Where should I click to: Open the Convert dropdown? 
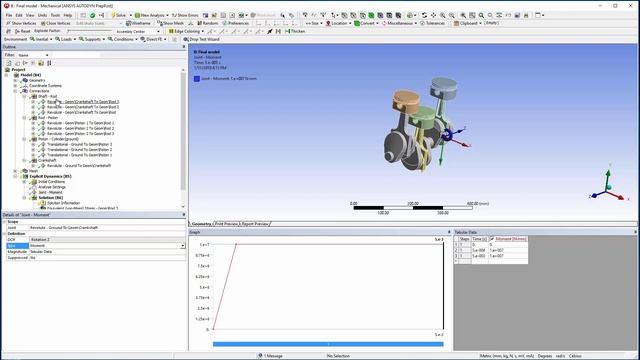367,23
